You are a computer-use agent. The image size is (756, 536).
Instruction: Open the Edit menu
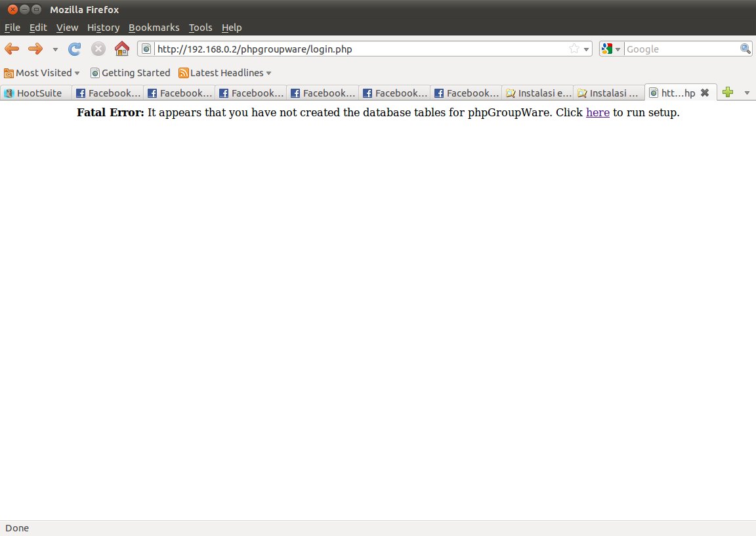pyautogui.click(x=38, y=28)
